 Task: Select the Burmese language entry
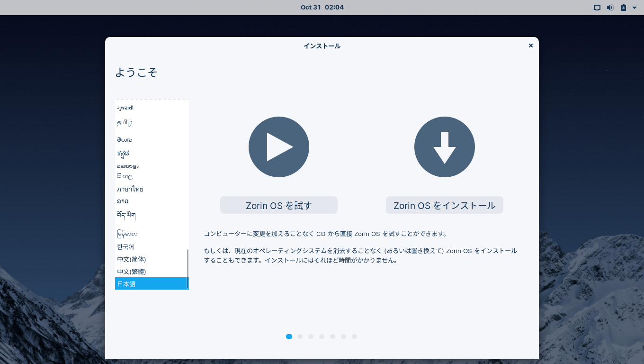[152, 234]
